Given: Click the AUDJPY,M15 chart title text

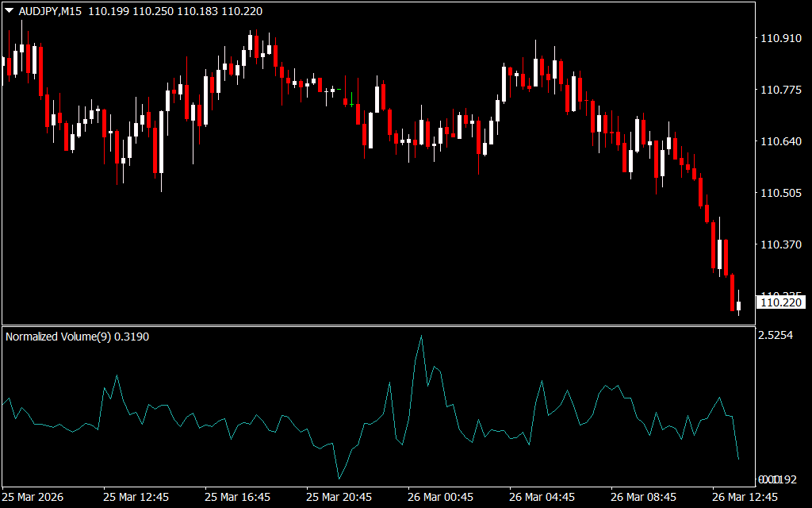Looking at the screenshot, I should click(50, 11).
